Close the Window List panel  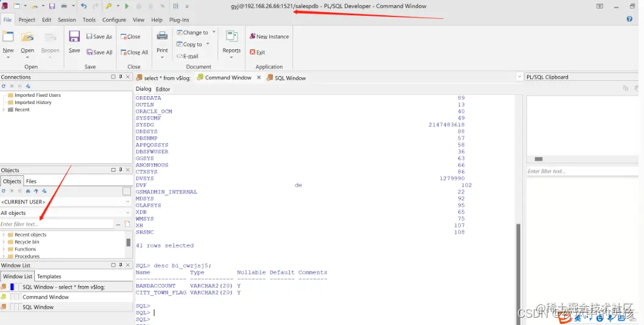point(128,265)
